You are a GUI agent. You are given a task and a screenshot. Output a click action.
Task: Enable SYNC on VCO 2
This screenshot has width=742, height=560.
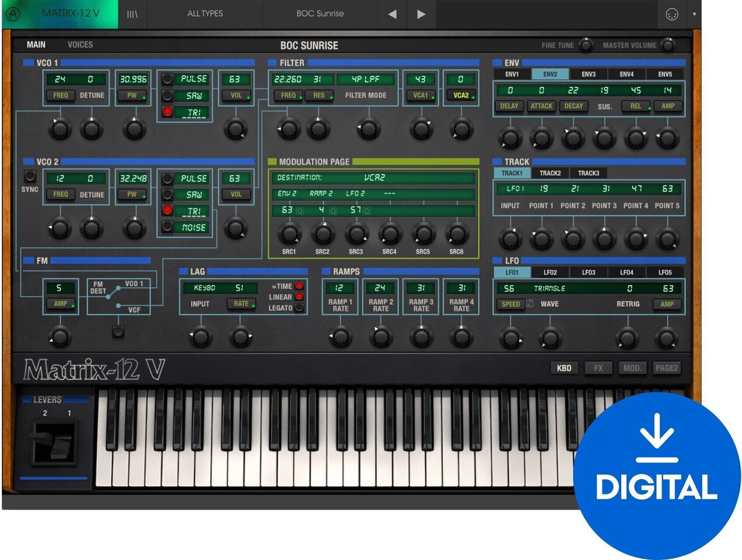30,177
